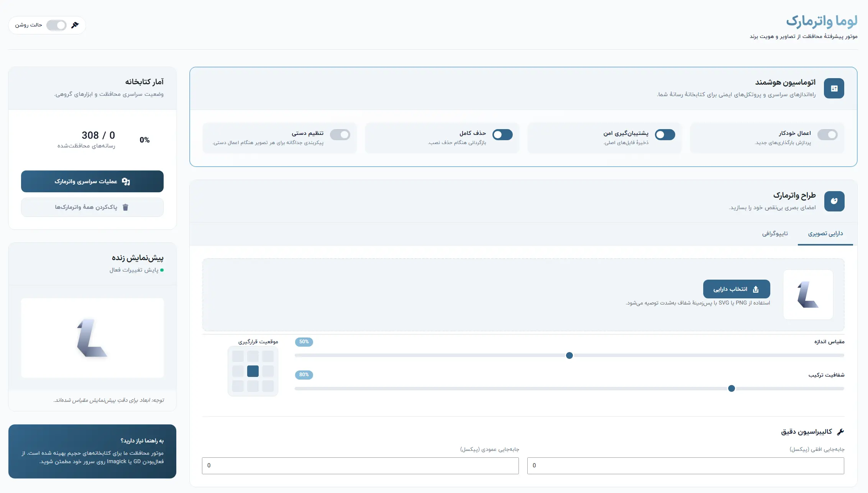Click the watermark image in پیش‌نمایش زنده preview
Screen dimensions: 868x493
pyautogui.click(x=92, y=338)
